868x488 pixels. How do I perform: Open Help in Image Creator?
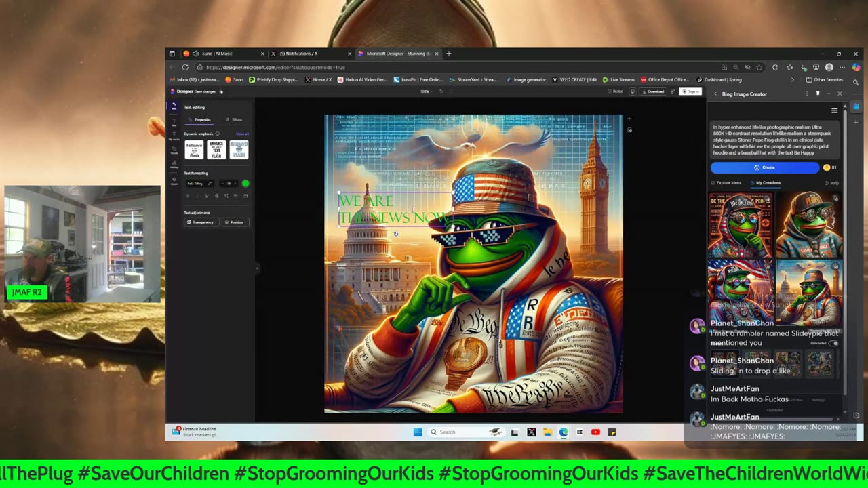point(832,183)
